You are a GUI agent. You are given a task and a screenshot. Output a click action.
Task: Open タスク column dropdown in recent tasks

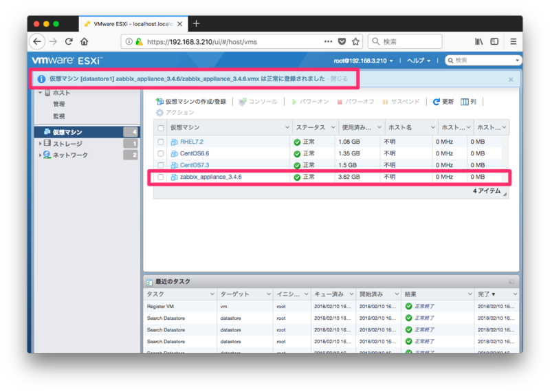click(212, 294)
